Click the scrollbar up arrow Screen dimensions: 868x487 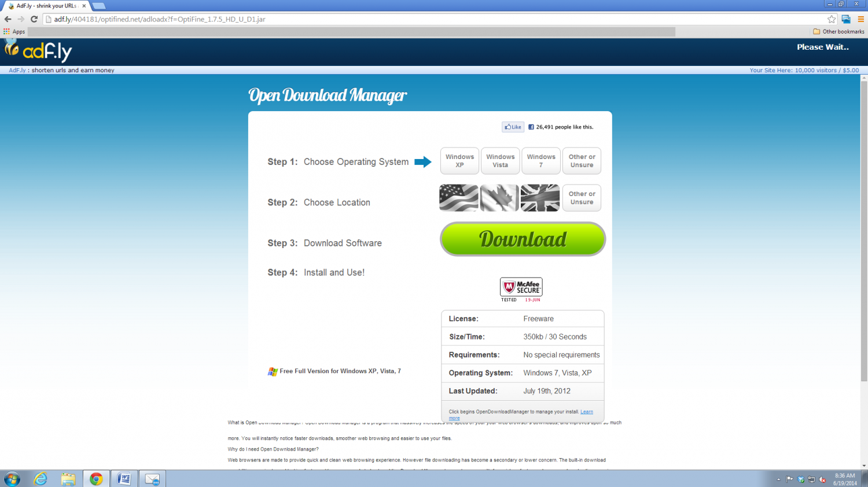coord(864,78)
